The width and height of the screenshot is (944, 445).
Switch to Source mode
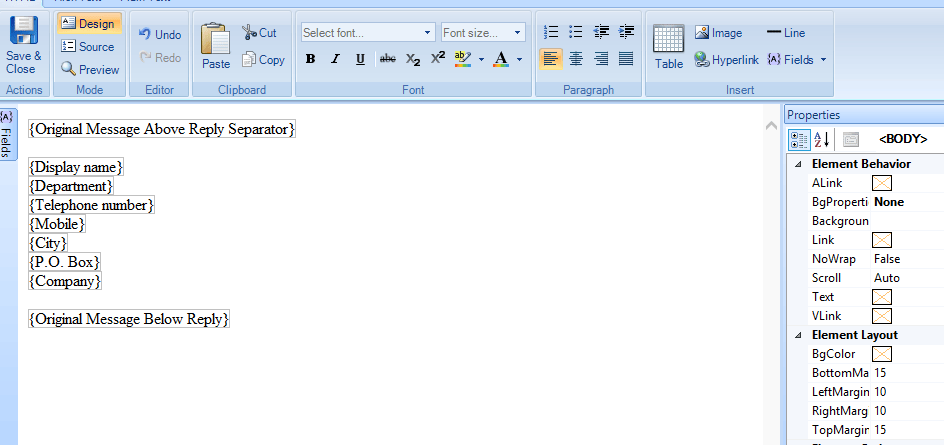coord(88,46)
